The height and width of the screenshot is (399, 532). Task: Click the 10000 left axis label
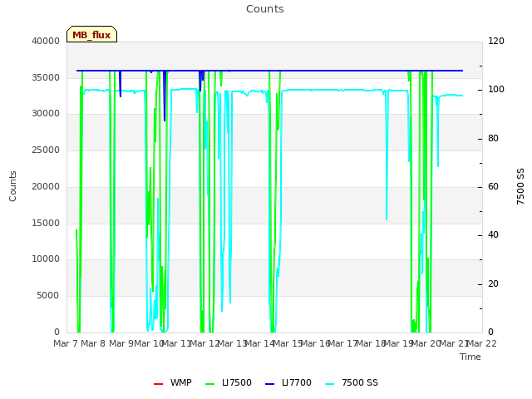[x=46, y=259]
